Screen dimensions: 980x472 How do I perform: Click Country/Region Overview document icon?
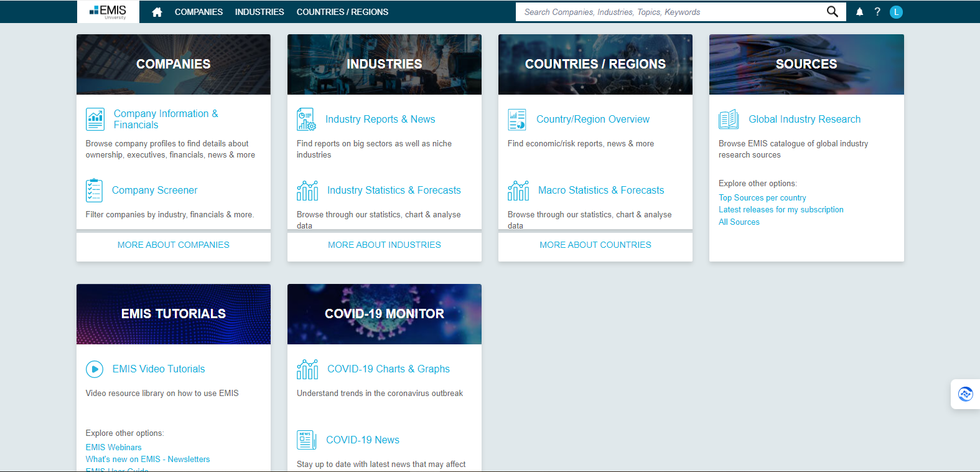click(x=517, y=119)
